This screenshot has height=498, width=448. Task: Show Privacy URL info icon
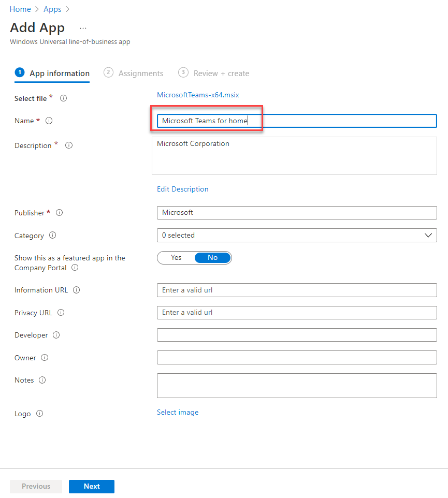61,313
